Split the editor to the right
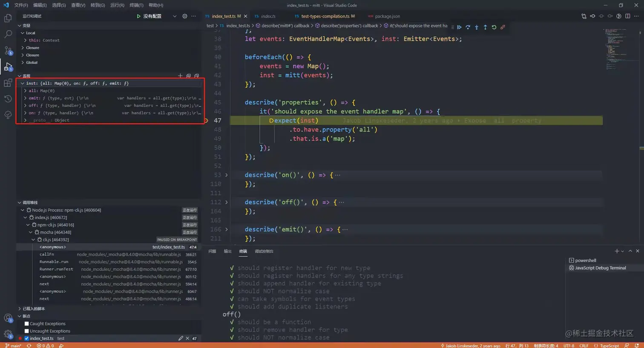This screenshot has height=348, width=644. click(x=627, y=16)
